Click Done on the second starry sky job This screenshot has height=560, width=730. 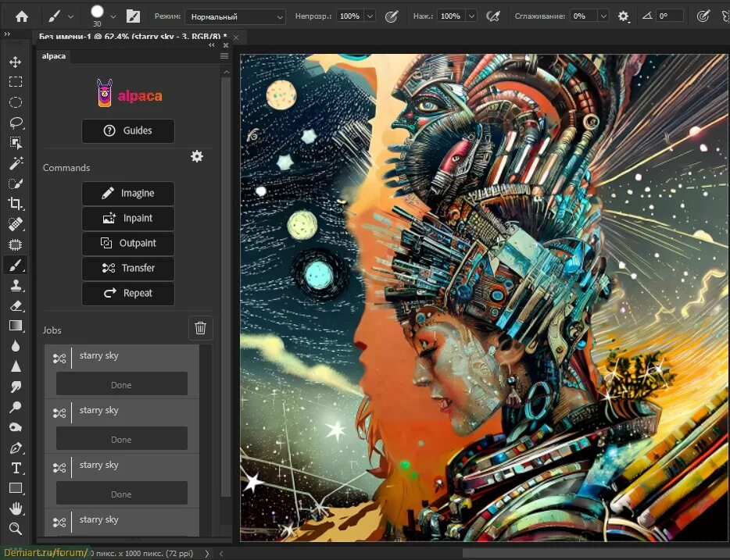pos(121,439)
